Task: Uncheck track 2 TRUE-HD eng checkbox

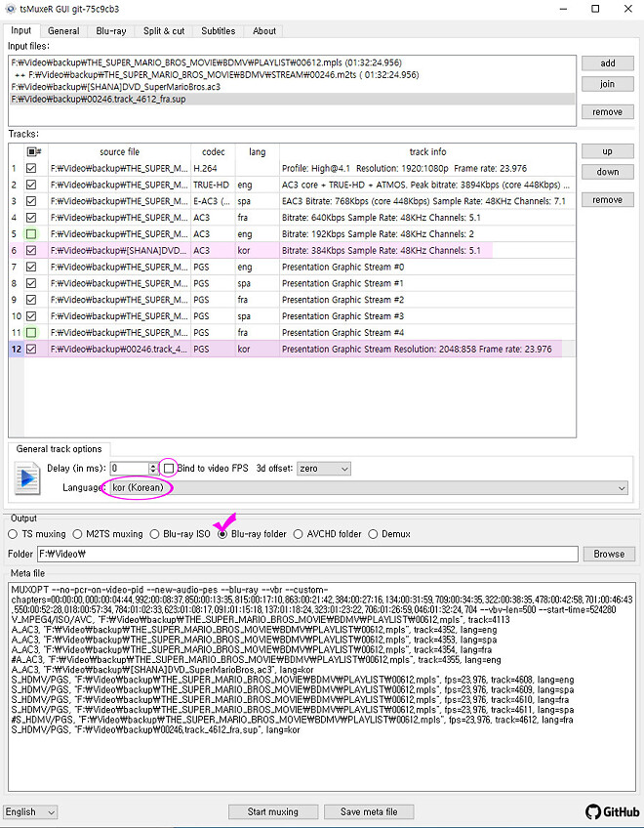Action: coord(31,185)
